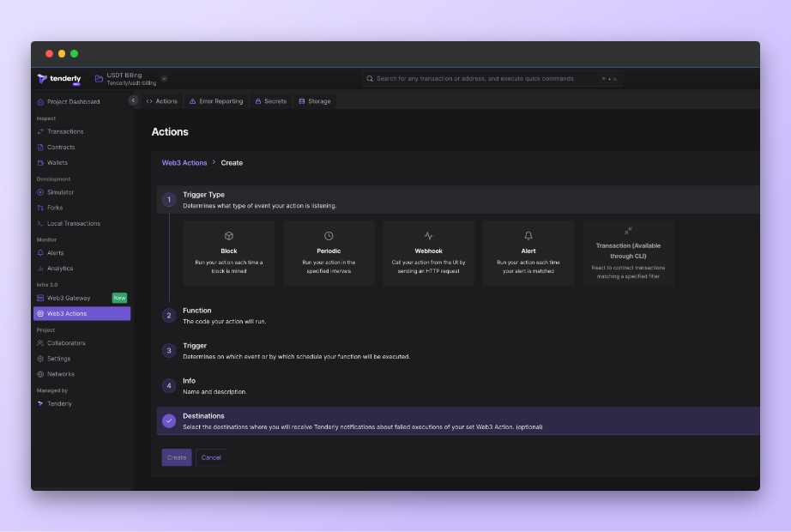Click the New badge beside Web3 Gateway

[119, 299]
